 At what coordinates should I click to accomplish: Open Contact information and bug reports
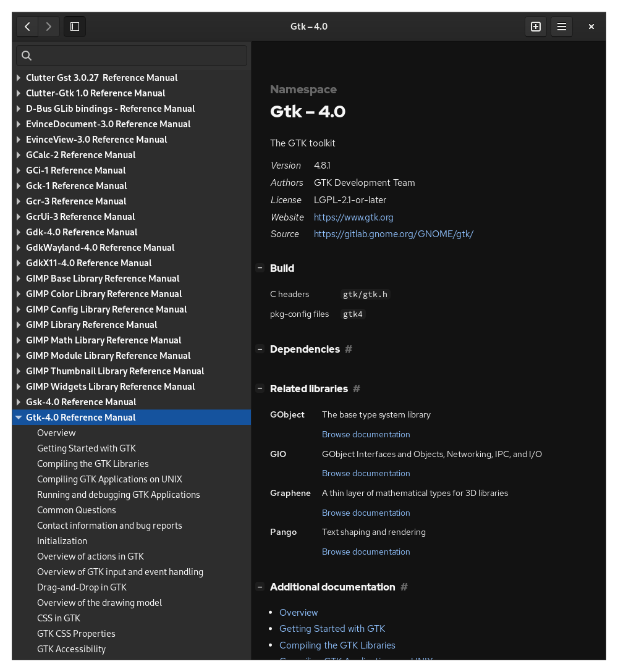click(x=131, y=525)
